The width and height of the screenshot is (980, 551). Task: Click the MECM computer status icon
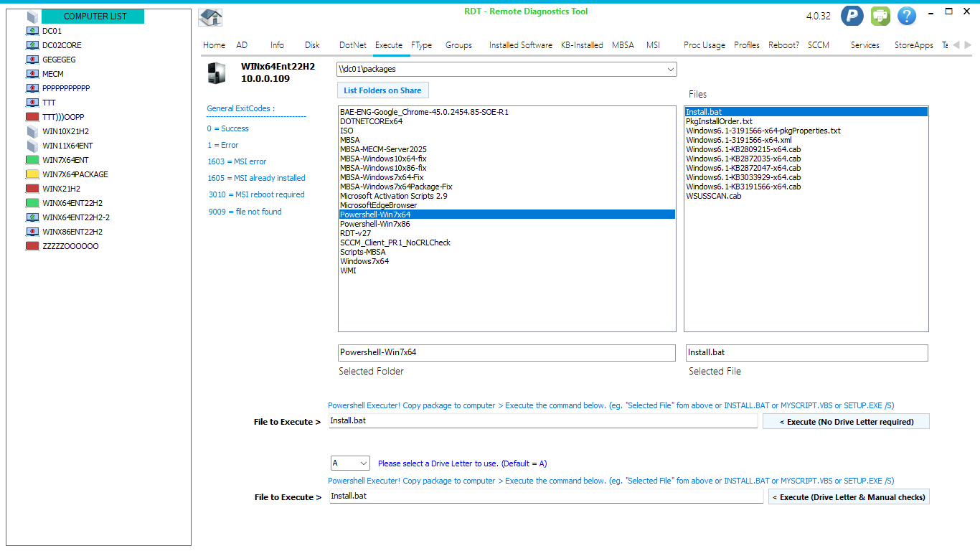click(x=32, y=74)
